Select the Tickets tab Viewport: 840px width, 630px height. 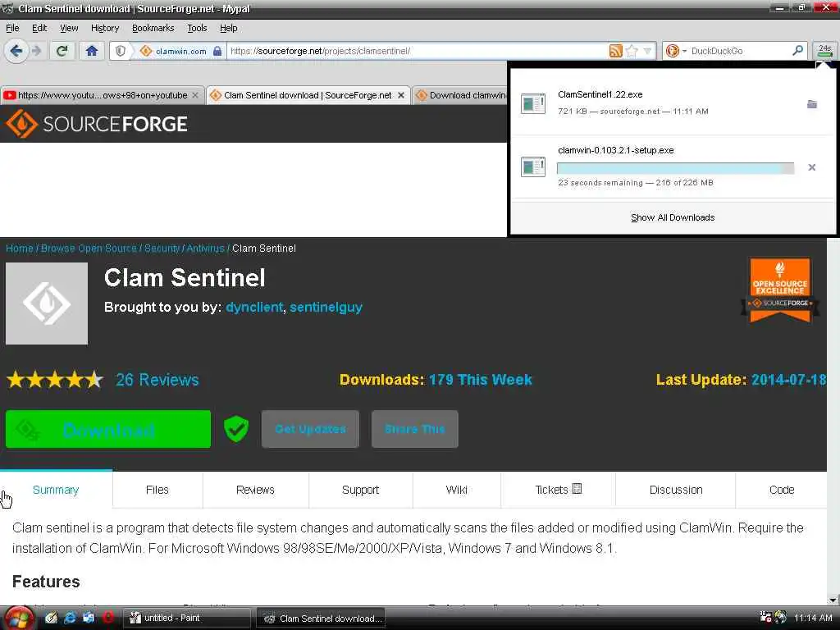[558, 490]
